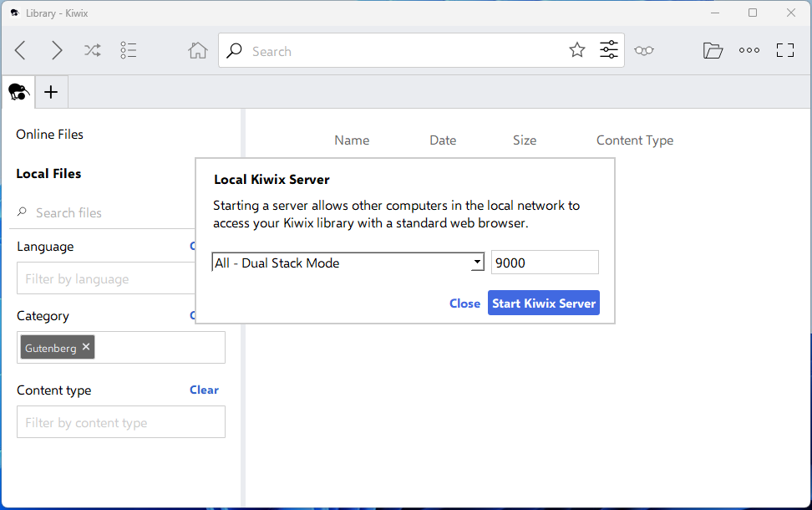Screen dimensions: 812x510
Task: Open the reading list glasses icon
Action: click(x=644, y=50)
